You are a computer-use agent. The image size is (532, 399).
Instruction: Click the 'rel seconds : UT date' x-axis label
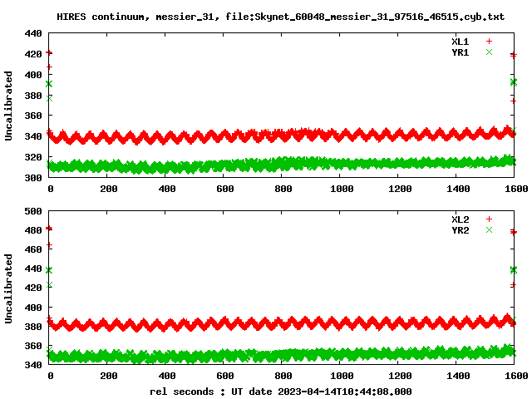(x=281, y=392)
